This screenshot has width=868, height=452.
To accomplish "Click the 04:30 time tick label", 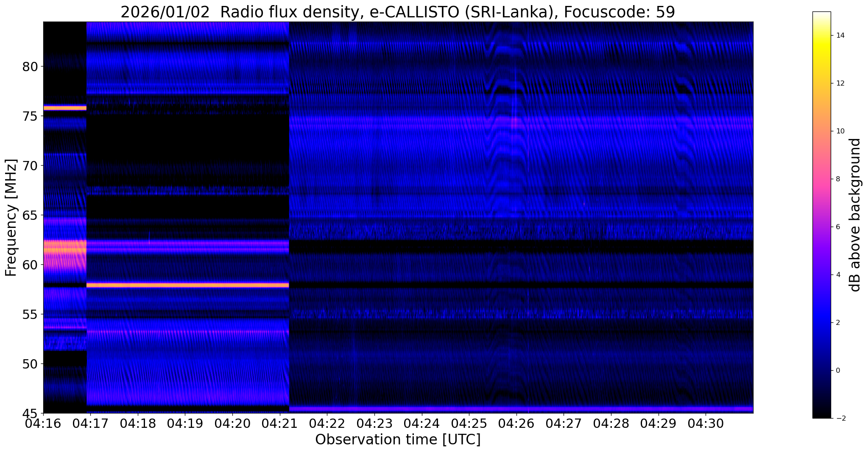I will (x=706, y=424).
